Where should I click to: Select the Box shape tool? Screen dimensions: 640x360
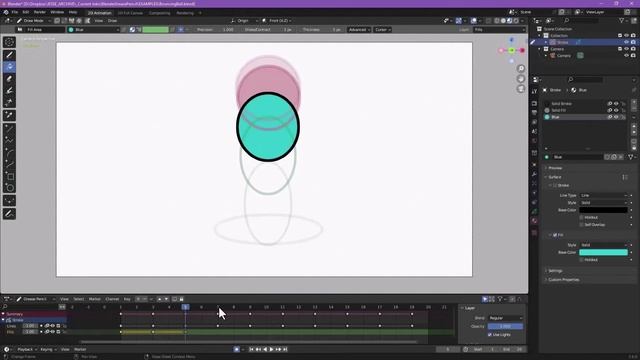[9, 176]
